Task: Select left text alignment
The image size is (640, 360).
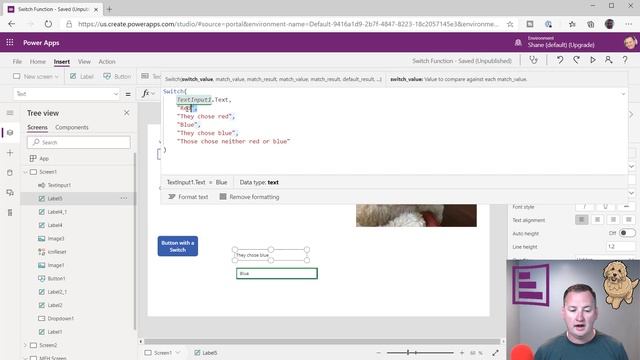Action: pos(582,220)
